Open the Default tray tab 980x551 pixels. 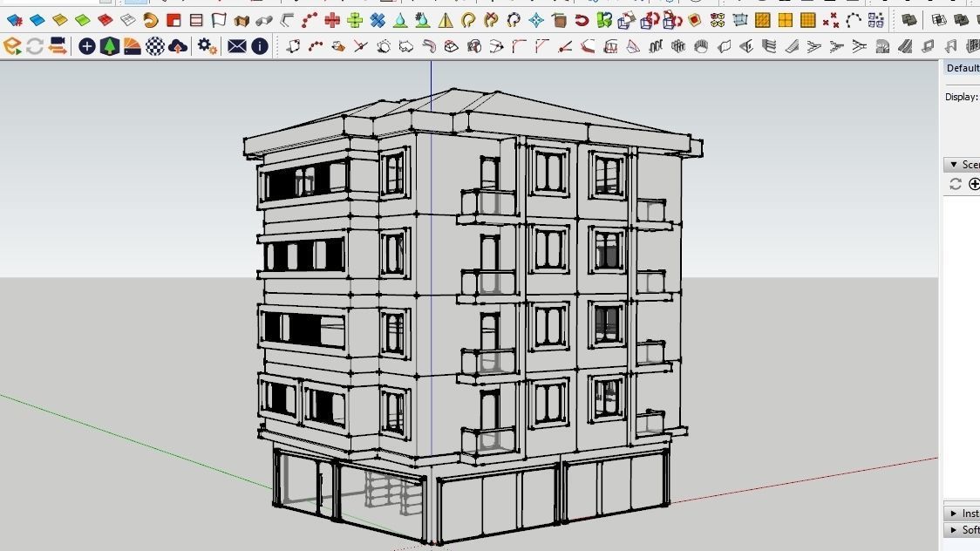tap(961, 68)
